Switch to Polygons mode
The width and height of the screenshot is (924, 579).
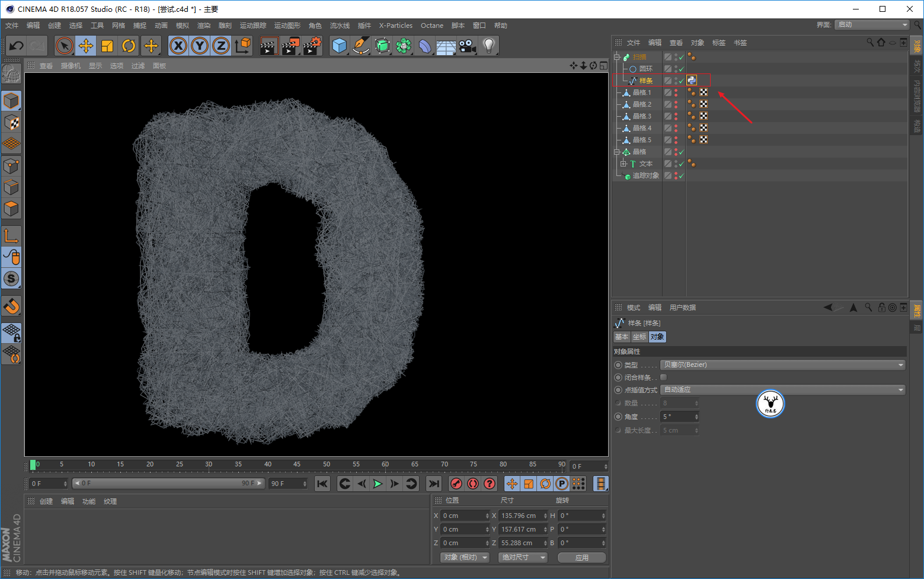point(11,209)
